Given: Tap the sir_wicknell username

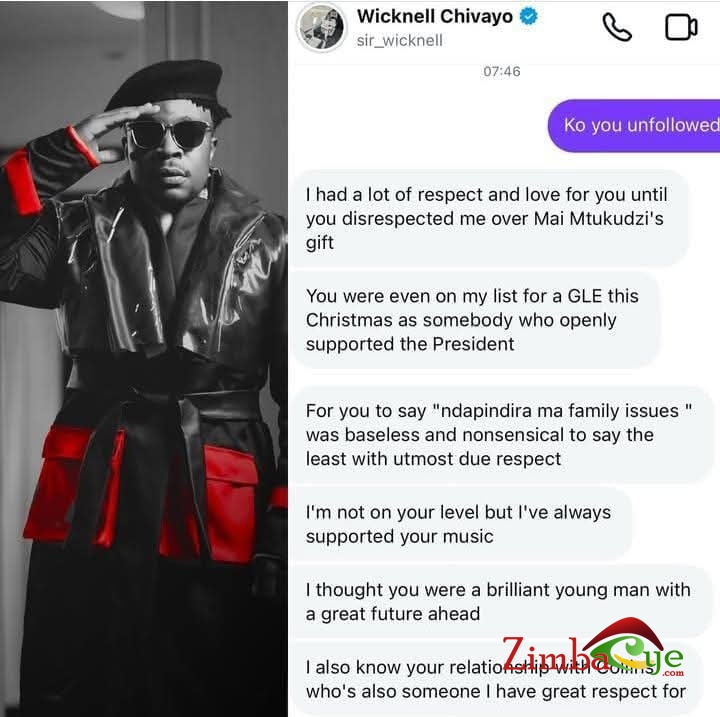Looking at the screenshot, I should (399, 40).
